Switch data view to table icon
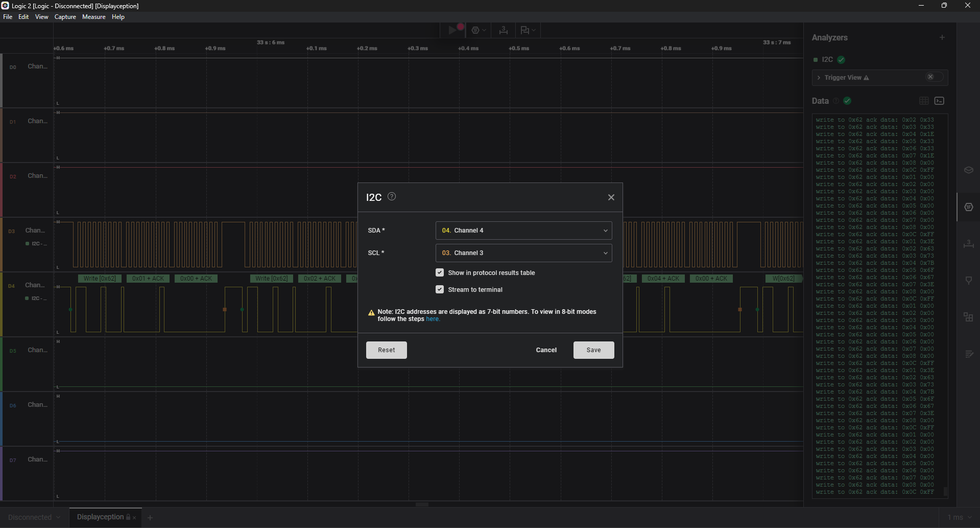Viewport: 980px width, 528px height. tap(924, 101)
